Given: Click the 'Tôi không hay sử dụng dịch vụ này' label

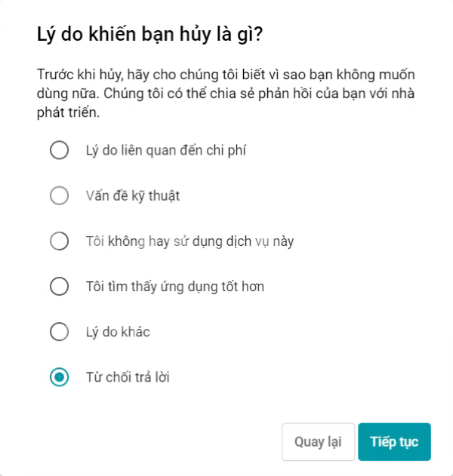Looking at the screenshot, I should point(190,241).
